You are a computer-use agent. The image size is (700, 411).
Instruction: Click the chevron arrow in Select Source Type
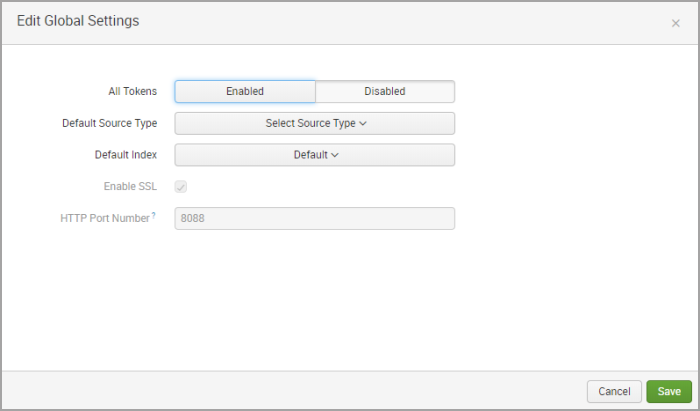pos(363,124)
